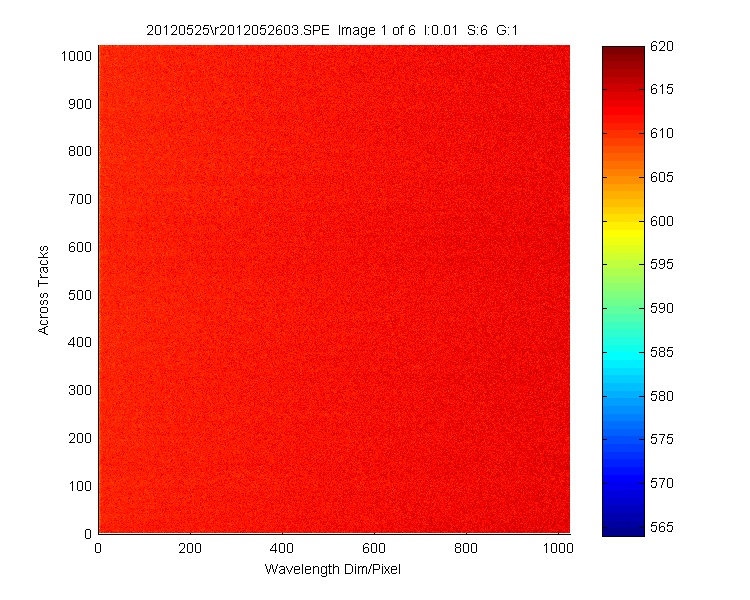This screenshot has height=600, width=750.
Task: Click x-axis tick label 800
Action: 466,548
